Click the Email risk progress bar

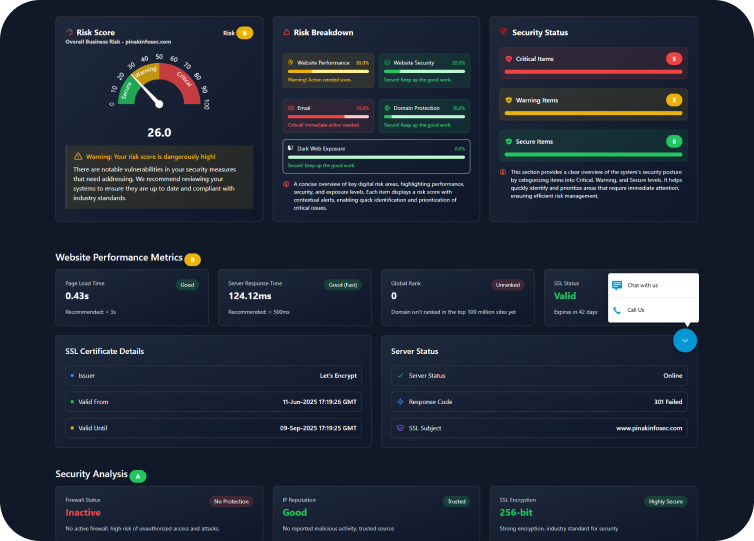tap(328, 116)
